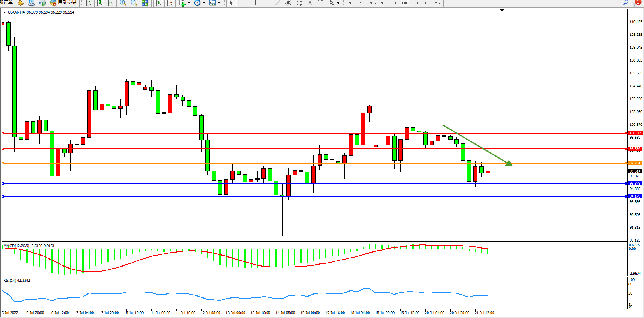Switch to the M15 timeframe

[372, 3]
